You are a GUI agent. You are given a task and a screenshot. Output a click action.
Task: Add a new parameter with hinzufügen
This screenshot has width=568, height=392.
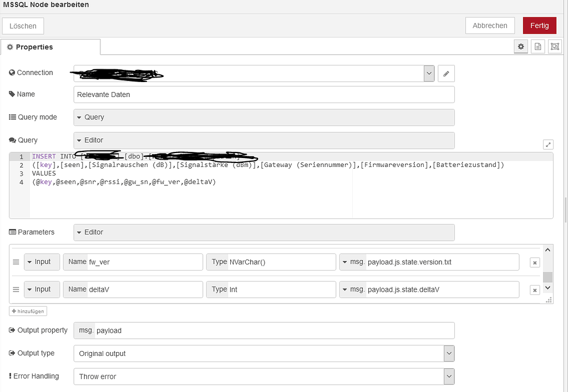(x=28, y=310)
